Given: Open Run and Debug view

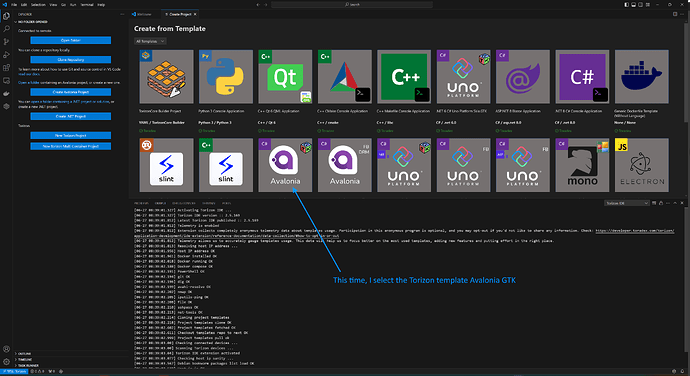Looking at the screenshot, I should pyautogui.click(x=6, y=55).
